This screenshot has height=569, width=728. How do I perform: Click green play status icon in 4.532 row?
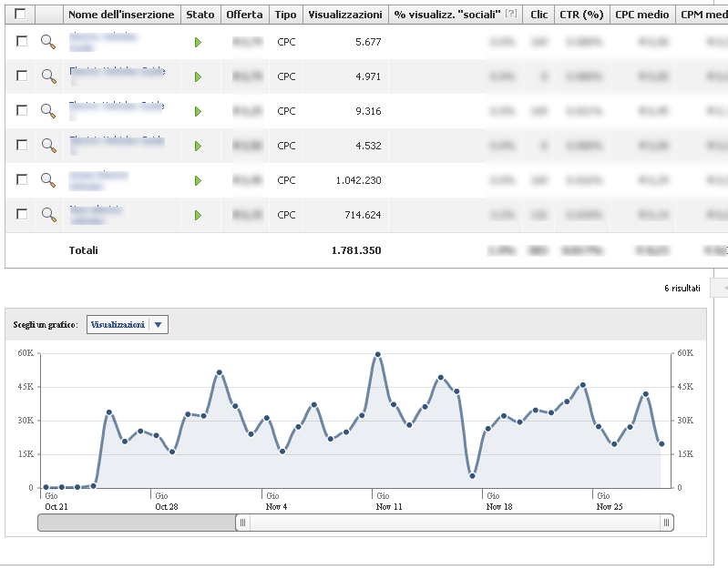[198, 146]
